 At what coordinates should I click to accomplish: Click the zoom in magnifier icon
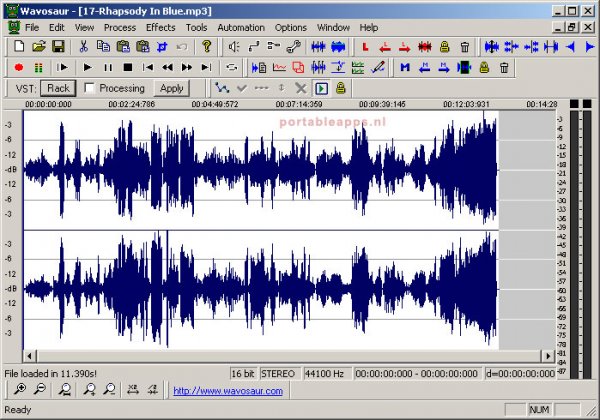(20, 391)
